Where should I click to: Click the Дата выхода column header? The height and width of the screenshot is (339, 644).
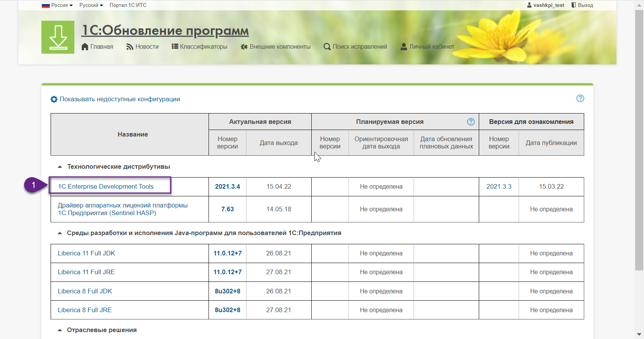click(279, 143)
